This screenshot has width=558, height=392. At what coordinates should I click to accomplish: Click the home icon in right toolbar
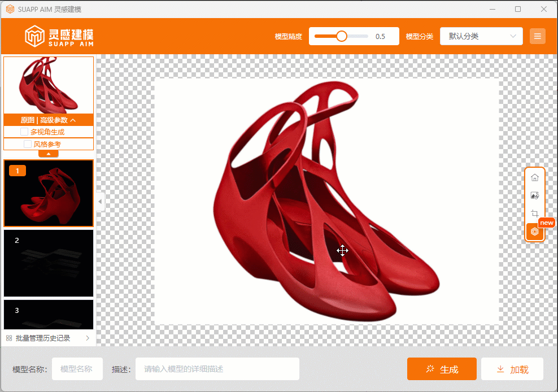point(534,177)
